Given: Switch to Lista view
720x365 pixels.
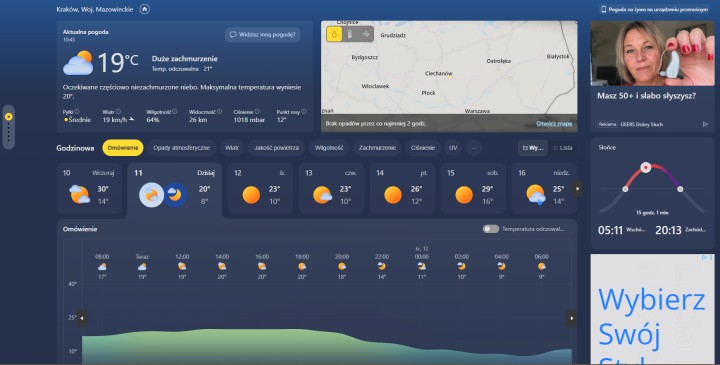Looking at the screenshot, I should coord(563,148).
